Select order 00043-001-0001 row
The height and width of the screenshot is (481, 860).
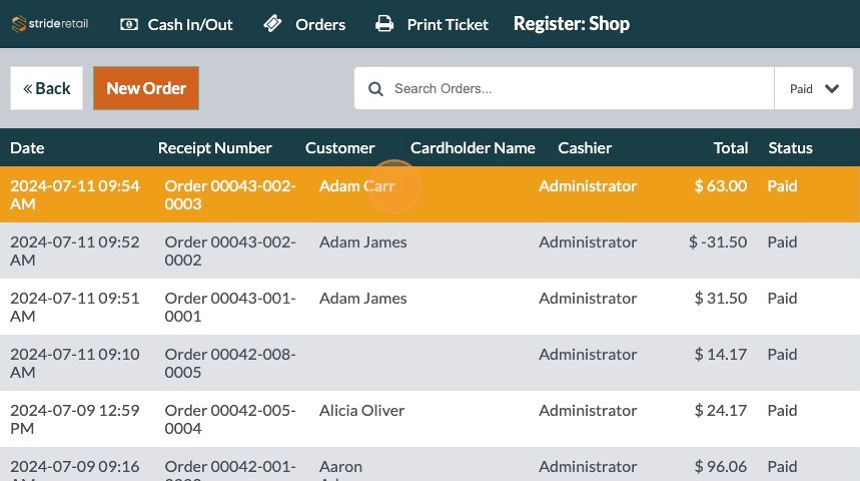point(430,307)
